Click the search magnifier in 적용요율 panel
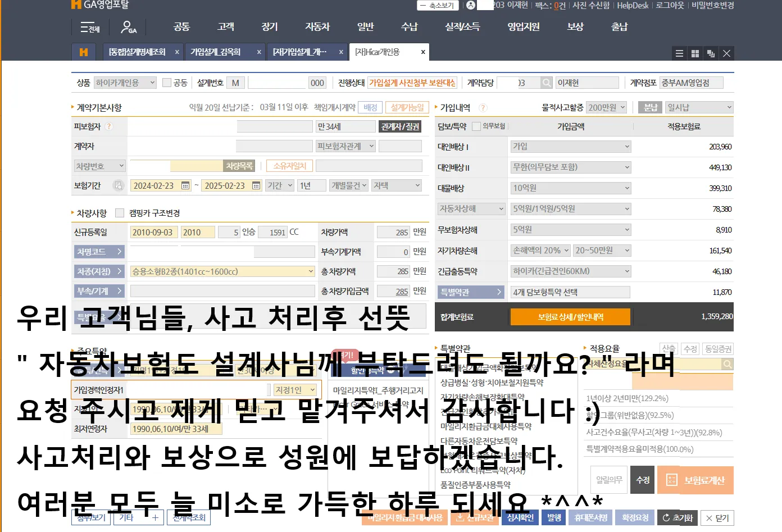The width and height of the screenshot is (782, 532). click(x=727, y=364)
